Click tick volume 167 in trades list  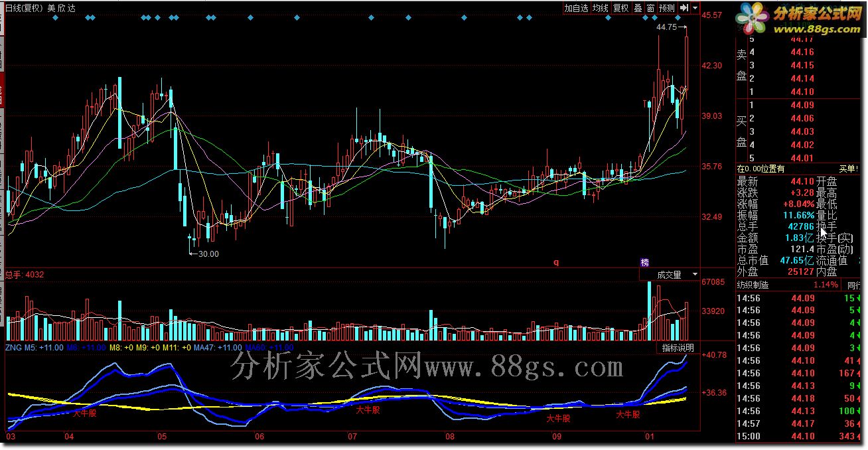point(846,373)
